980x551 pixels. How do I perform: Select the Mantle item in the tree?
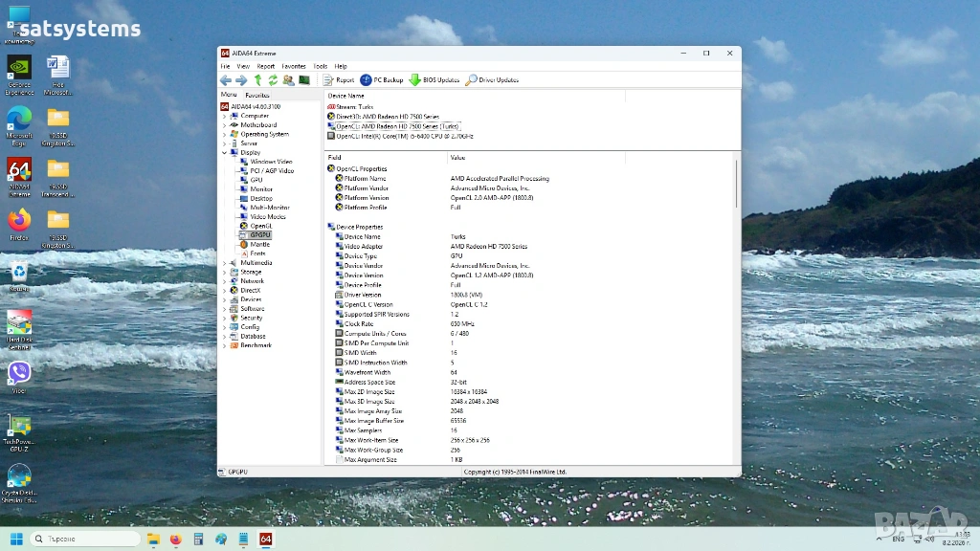pyautogui.click(x=259, y=244)
